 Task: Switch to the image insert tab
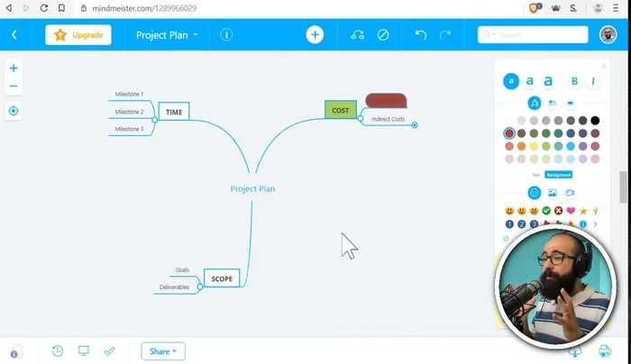point(552,193)
